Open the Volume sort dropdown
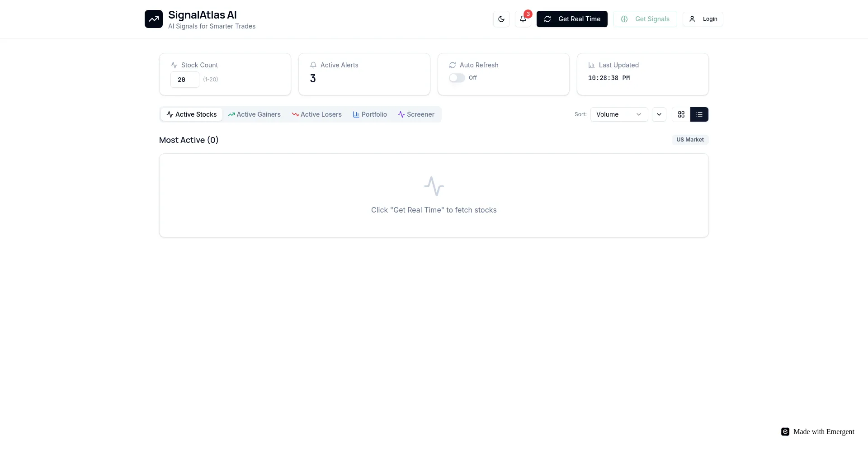 (618, 114)
